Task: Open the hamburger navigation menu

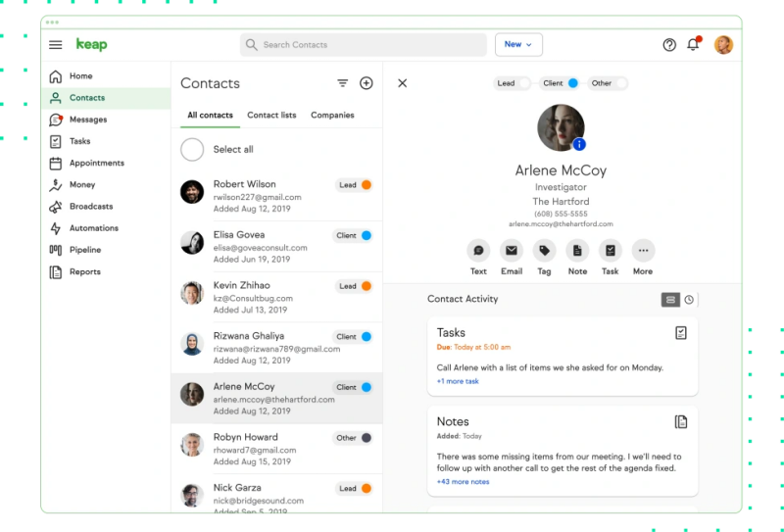Action: [x=56, y=45]
